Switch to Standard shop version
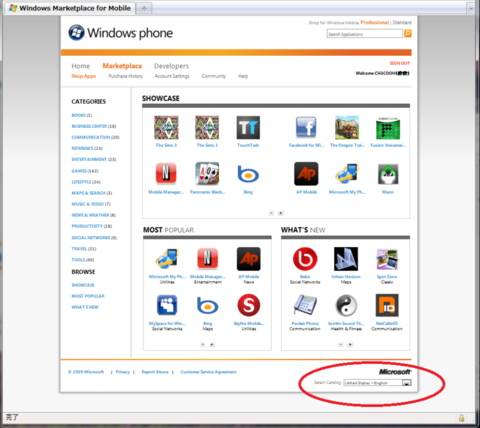This screenshot has width=480, height=428. [x=402, y=22]
